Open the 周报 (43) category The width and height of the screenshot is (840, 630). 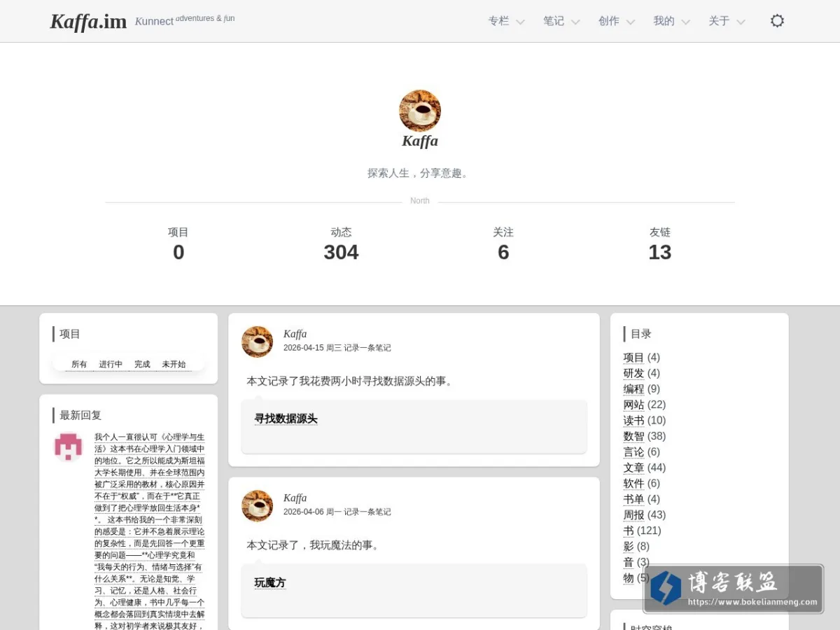(x=633, y=514)
